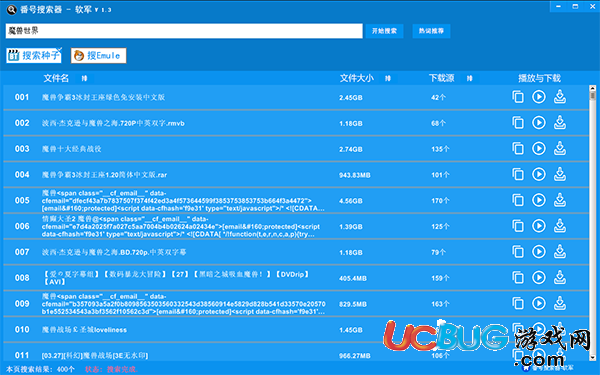Viewport: 600px width, 375px height.
Task: Click scrollbar up arrow in results list
Action: click(593, 88)
